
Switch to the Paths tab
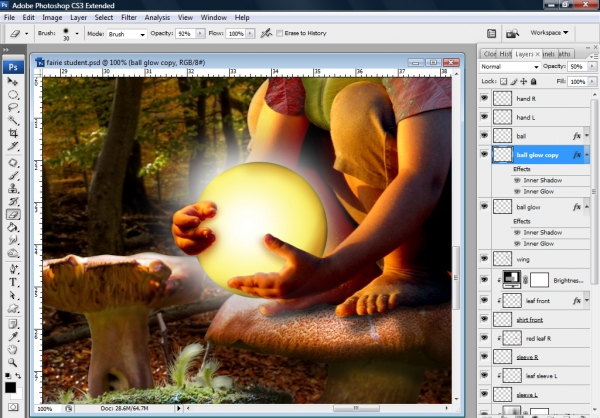click(x=564, y=54)
